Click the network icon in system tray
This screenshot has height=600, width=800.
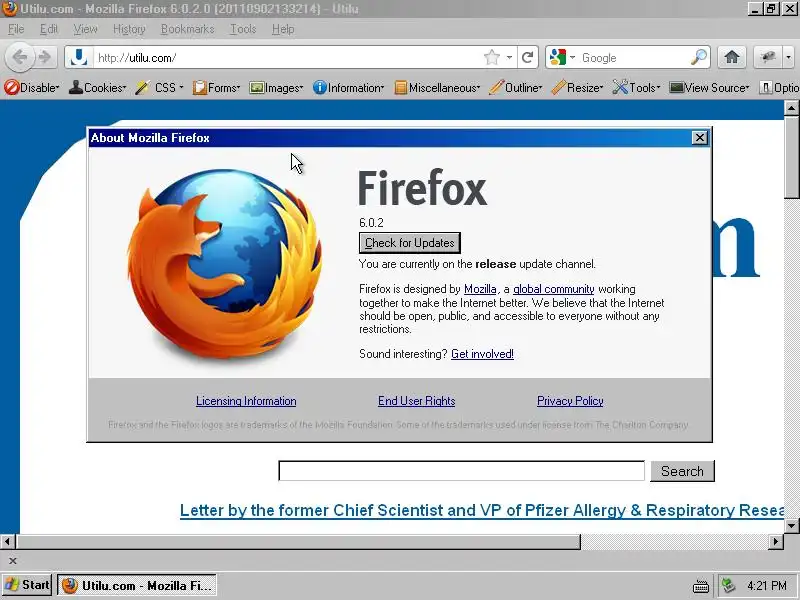click(x=729, y=585)
